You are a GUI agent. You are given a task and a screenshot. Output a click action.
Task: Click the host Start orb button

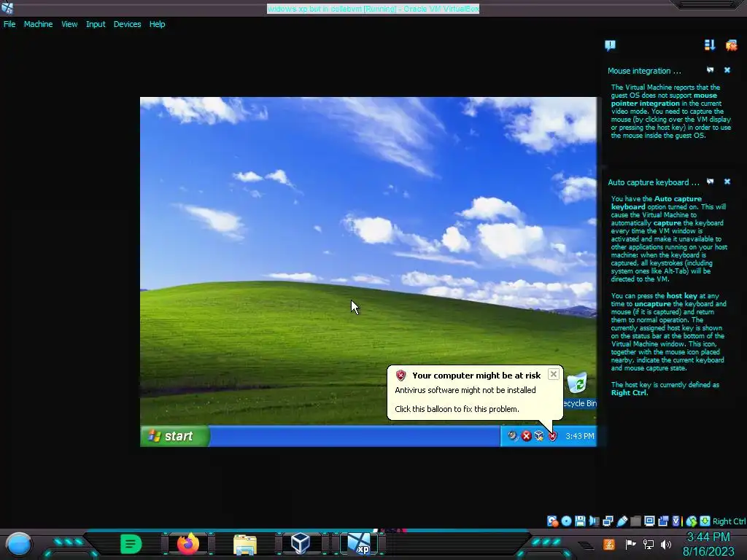click(x=20, y=545)
